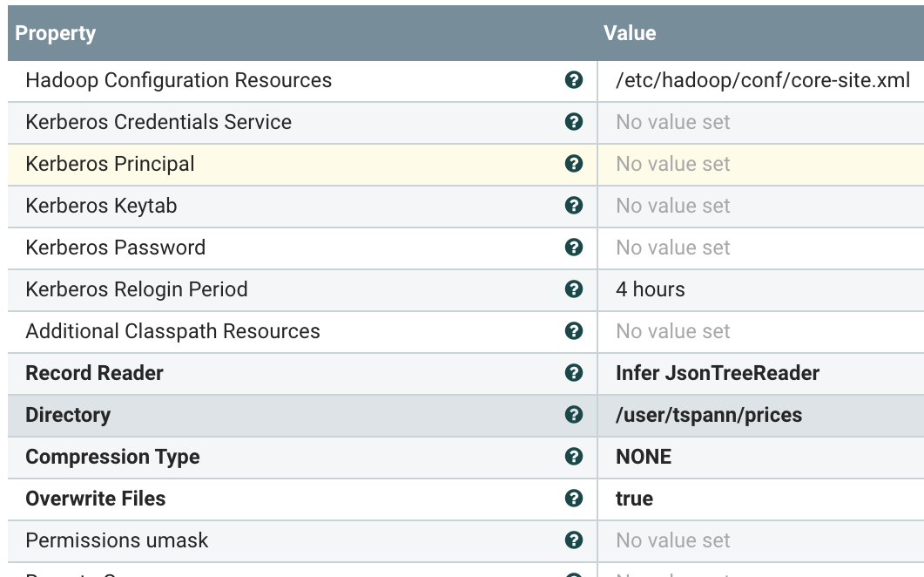
Task: Click help icon for Kerberos Credentials Service
Action: point(574,122)
